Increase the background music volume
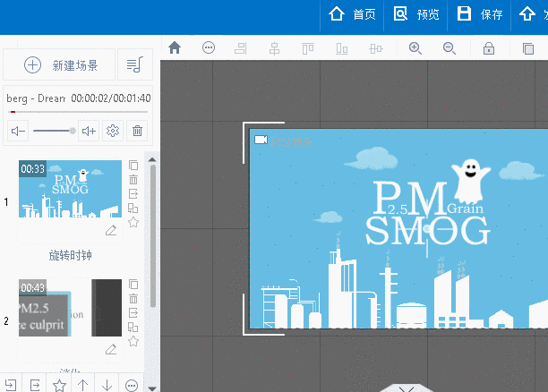The image size is (548, 392). click(x=89, y=132)
